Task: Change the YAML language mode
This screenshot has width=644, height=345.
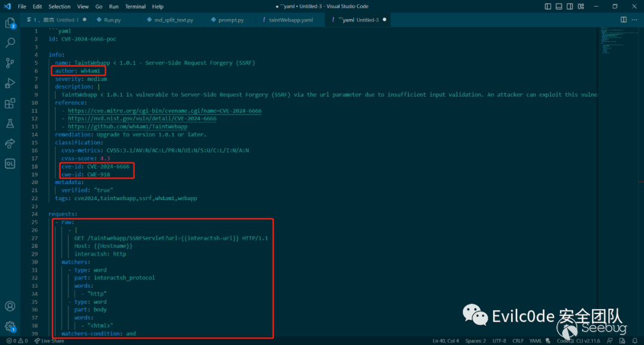Action: click(x=535, y=341)
